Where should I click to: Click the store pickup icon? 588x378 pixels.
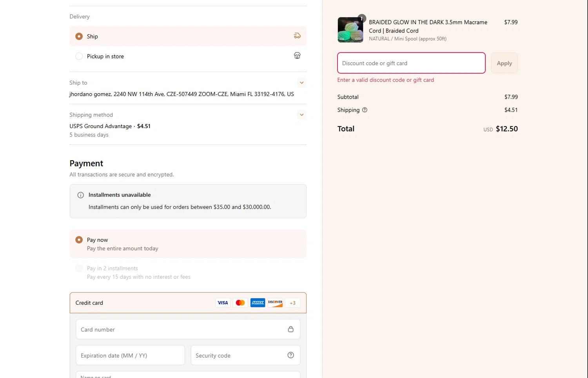coord(297,56)
